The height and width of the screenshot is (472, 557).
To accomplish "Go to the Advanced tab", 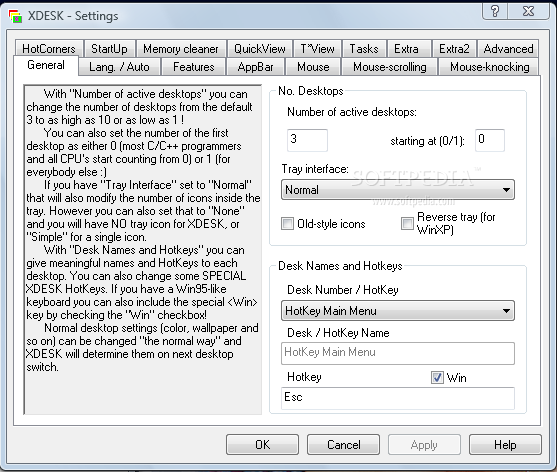I will coord(508,49).
